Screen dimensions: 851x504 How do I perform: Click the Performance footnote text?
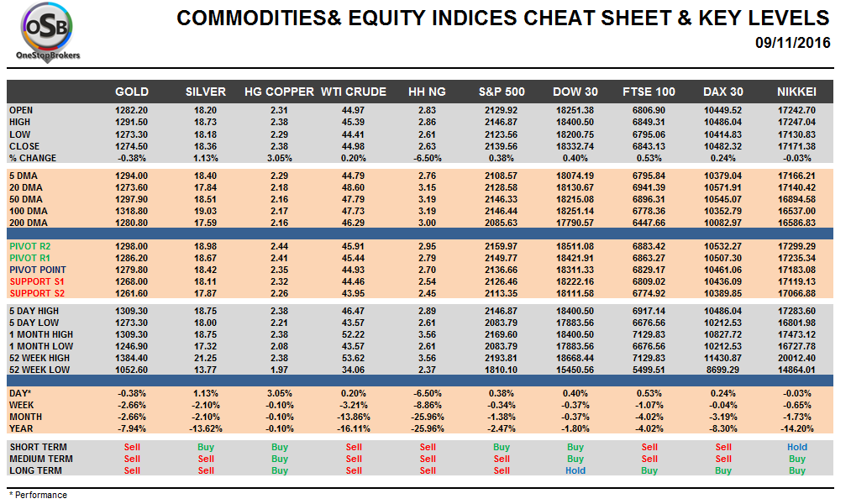tap(39, 495)
